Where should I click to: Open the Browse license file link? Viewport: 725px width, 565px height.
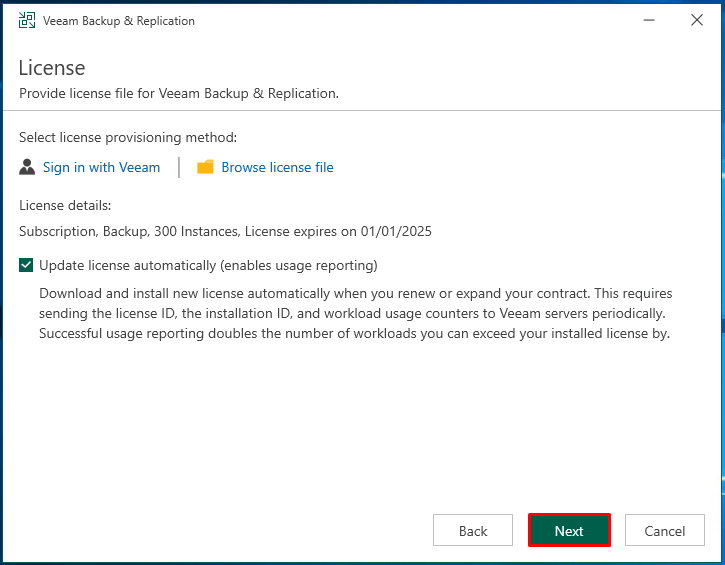tap(277, 167)
